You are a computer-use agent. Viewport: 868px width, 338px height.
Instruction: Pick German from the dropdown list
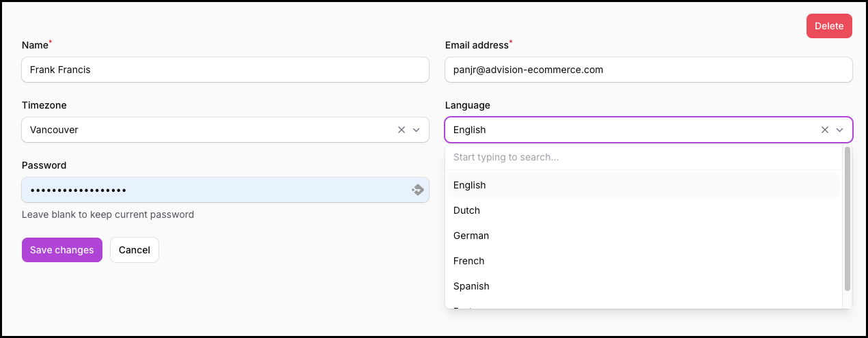pyautogui.click(x=471, y=236)
